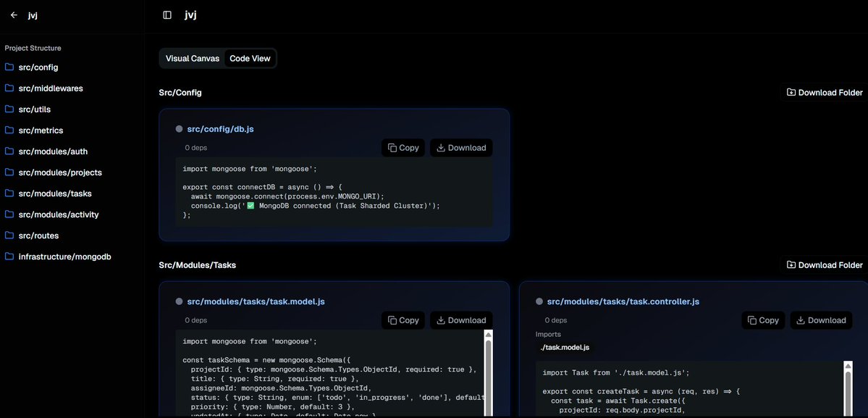Click the task.model.js code scrollbar
868x418 pixels.
tap(488, 378)
